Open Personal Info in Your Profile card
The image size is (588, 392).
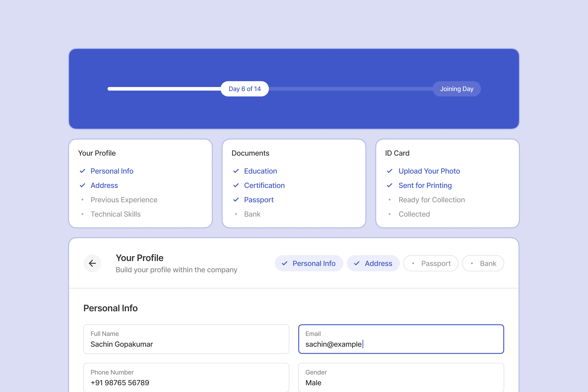pos(112,171)
